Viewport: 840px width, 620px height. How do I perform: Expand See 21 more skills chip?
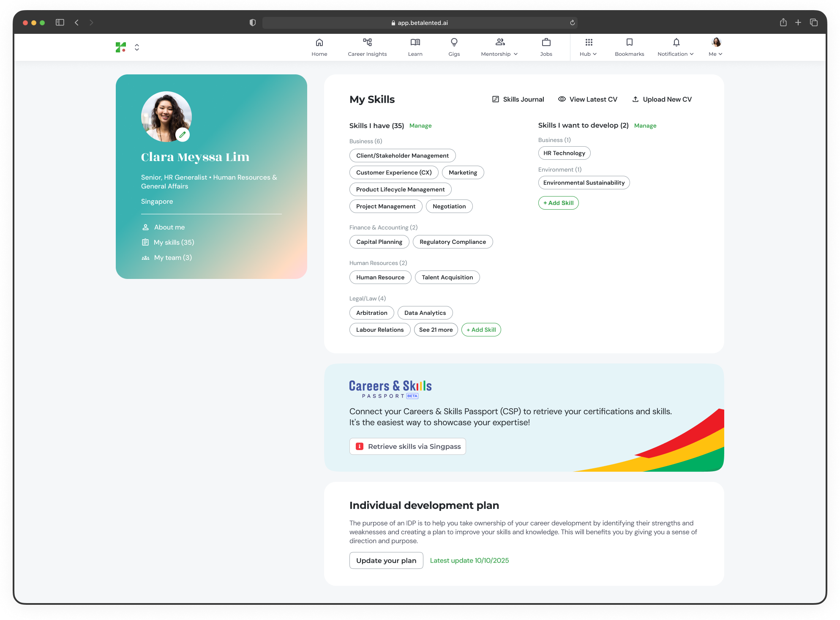point(436,330)
